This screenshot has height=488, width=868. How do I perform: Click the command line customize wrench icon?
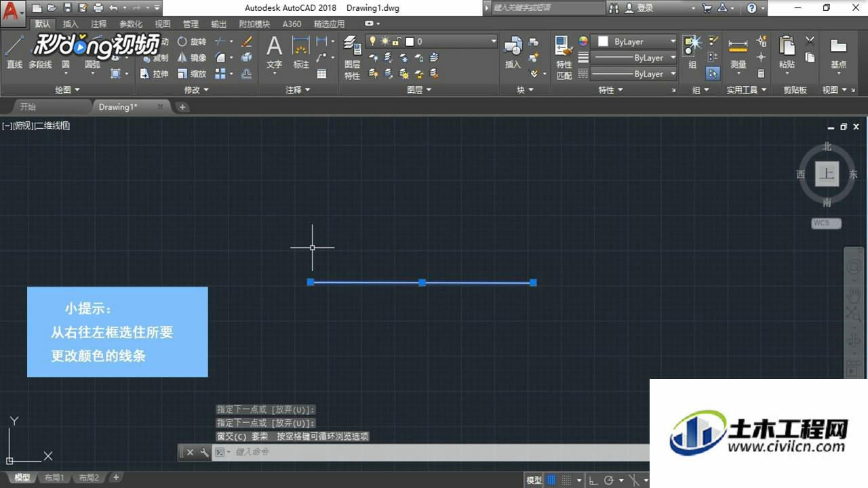pos(204,452)
